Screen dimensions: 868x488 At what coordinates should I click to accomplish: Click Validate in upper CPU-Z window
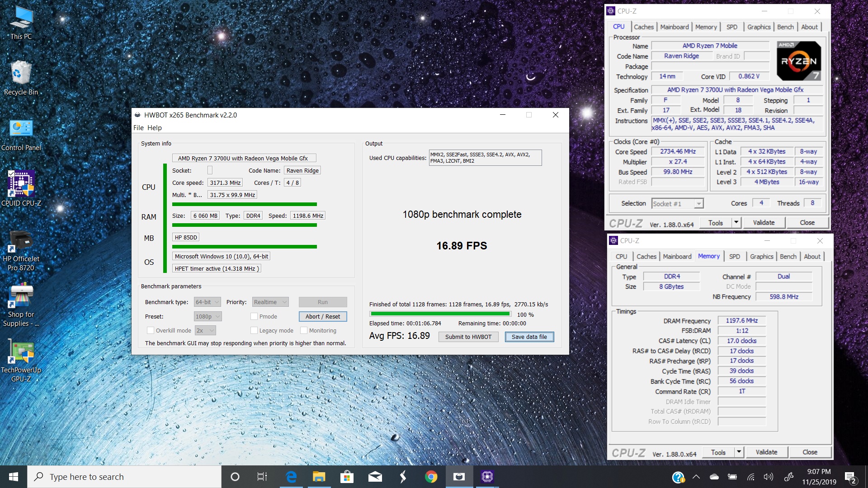[764, 222]
